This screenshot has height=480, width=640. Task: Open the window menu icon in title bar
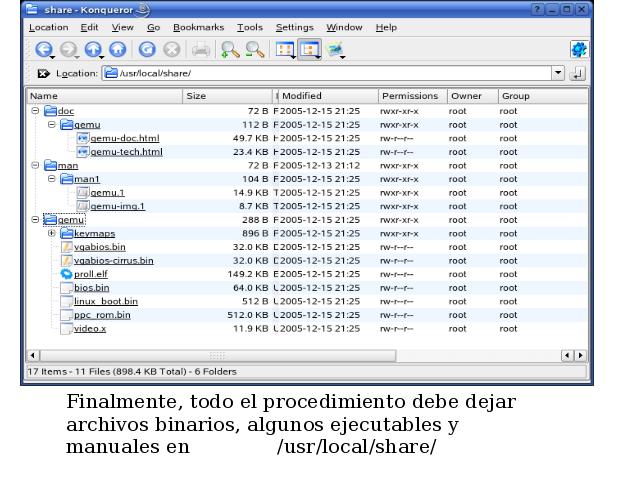[x=32, y=9]
